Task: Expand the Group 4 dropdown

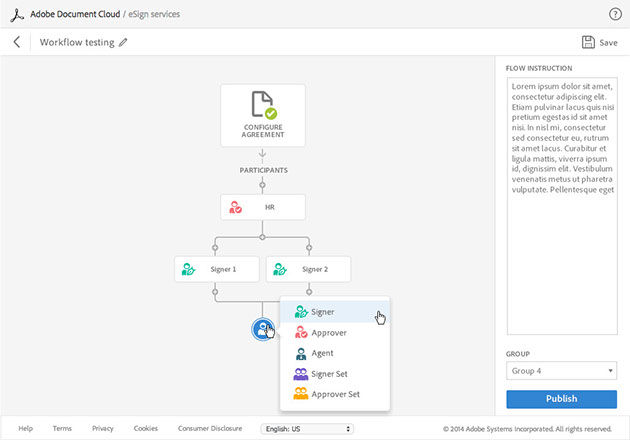Action: [x=560, y=371]
